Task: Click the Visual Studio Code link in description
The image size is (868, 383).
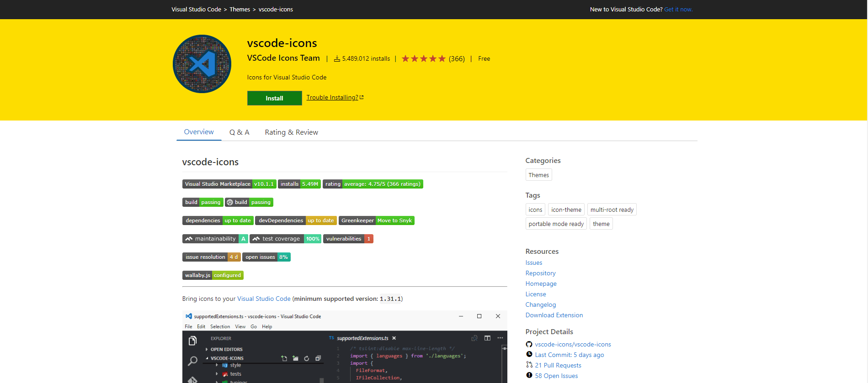Action: [x=264, y=299]
